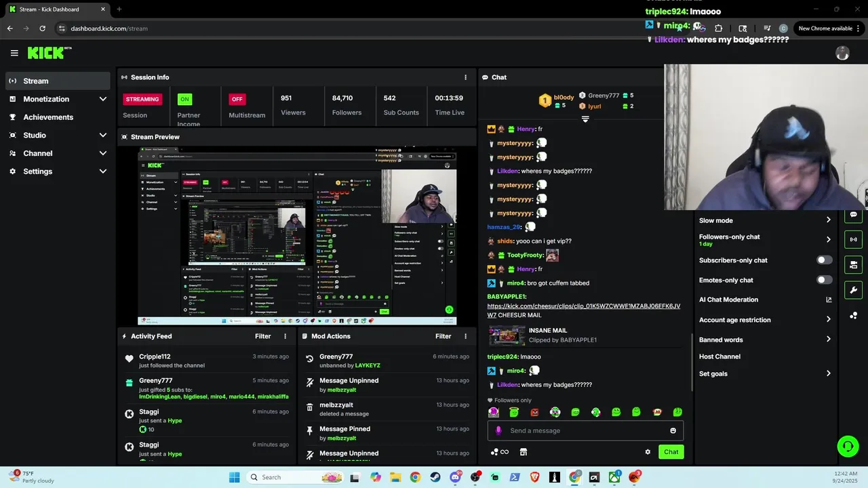Open the BABYAPPLE1 kick.com clip link
Image resolution: width=868 pixels, height=488 pixels.
coord(583,310)
